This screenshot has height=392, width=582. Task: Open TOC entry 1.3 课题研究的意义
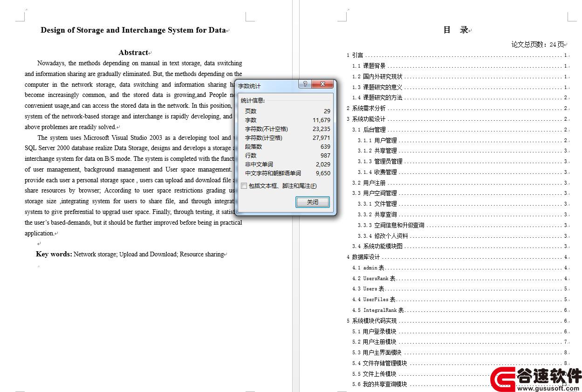(460, 87)
